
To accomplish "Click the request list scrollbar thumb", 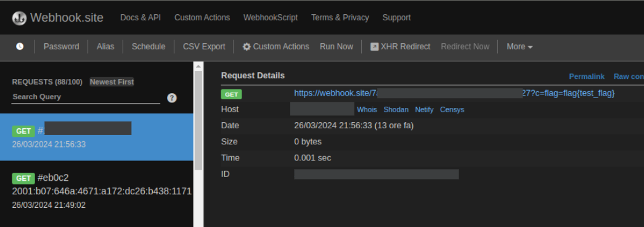I will [198, 120].
